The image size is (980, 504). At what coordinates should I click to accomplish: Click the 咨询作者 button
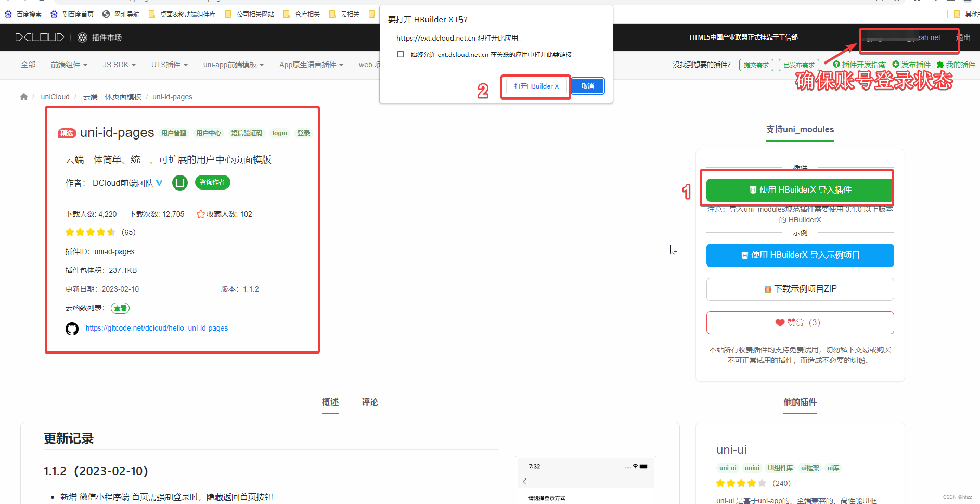[213, 182]
